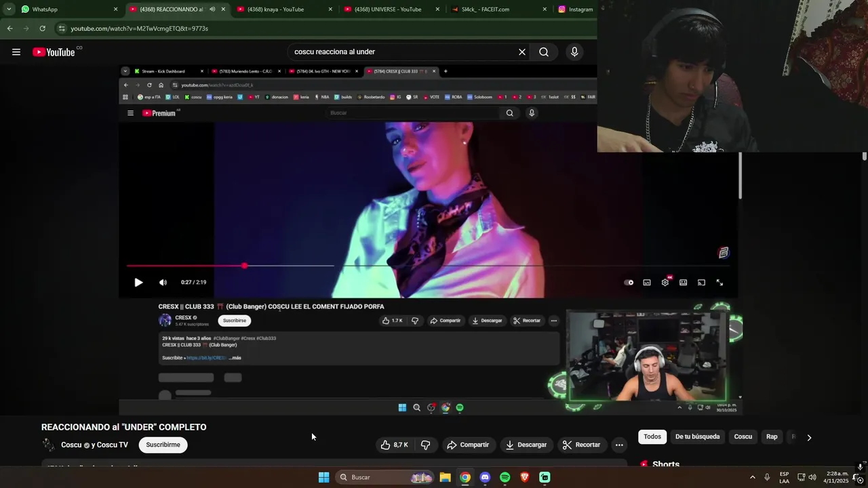Open the YouTube guide hamburger menu
Viewport: 868px width, 488px height.
[16, 52]
